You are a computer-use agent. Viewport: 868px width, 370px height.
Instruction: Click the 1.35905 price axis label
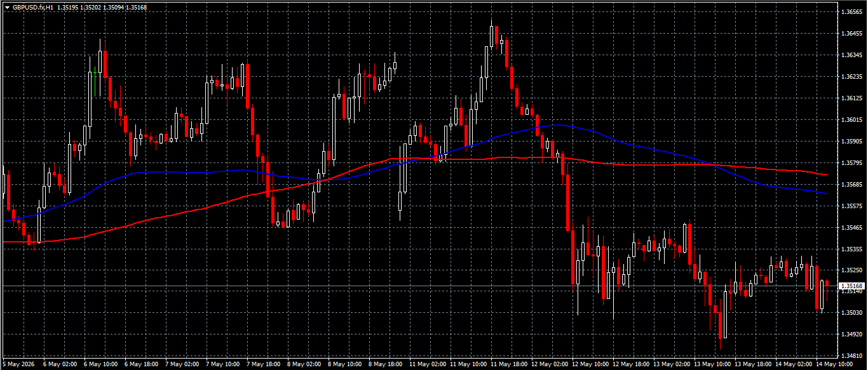[851, 142]
